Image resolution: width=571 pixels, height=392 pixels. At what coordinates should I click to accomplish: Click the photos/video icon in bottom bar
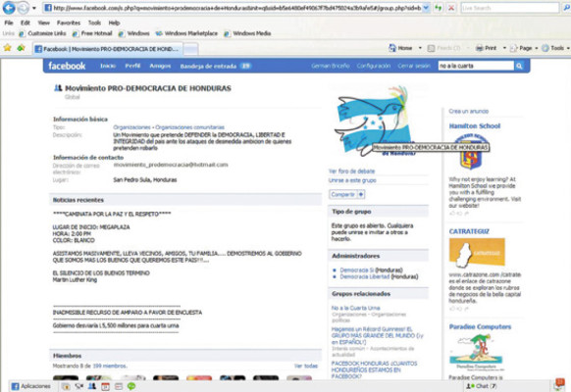tap(79, 386)
